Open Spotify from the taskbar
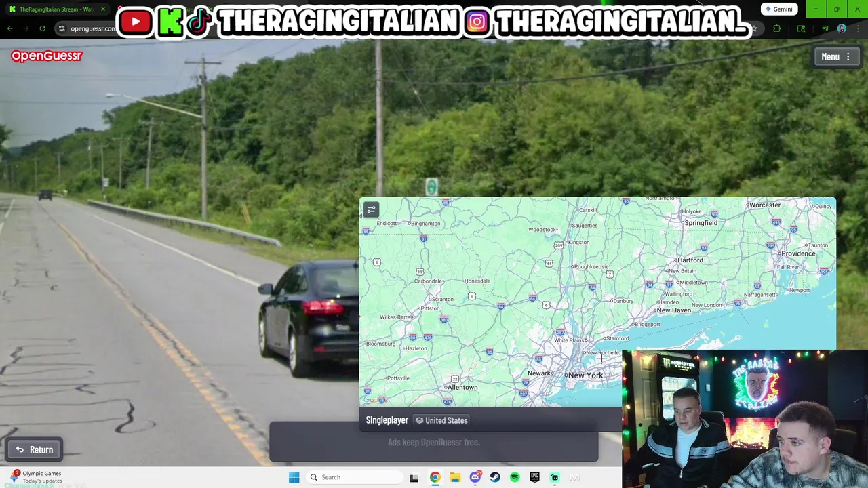868x488 pixels. pyautogui.click(x=515, y=478)
